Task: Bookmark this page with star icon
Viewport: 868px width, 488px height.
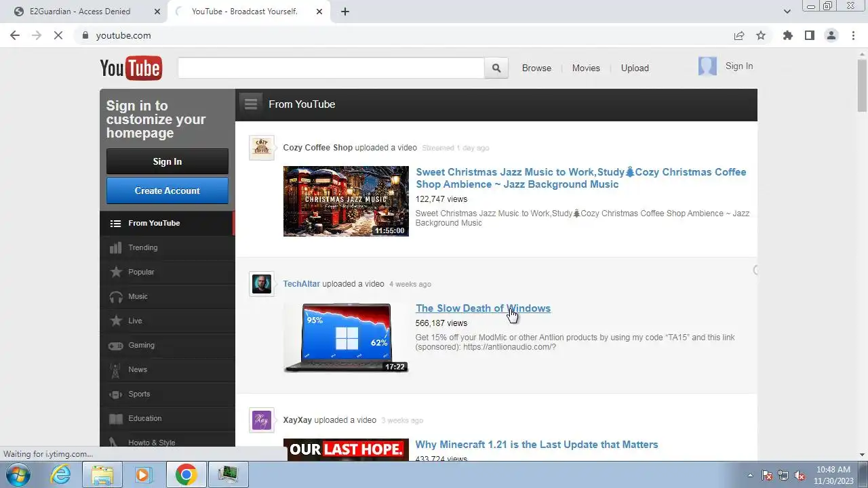Action: coord(761,35)
